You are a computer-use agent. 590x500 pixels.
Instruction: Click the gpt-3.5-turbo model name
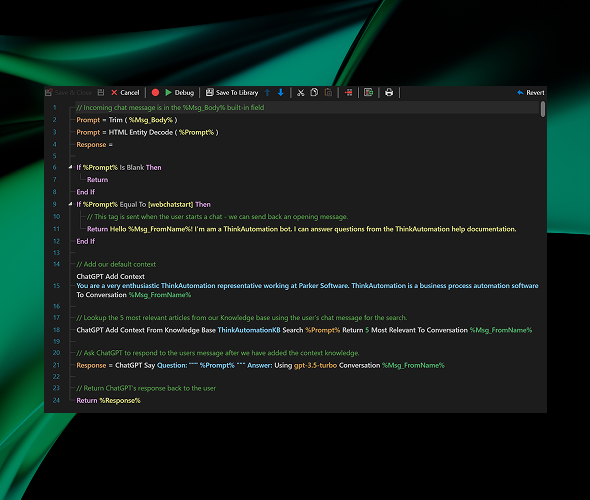315,365
